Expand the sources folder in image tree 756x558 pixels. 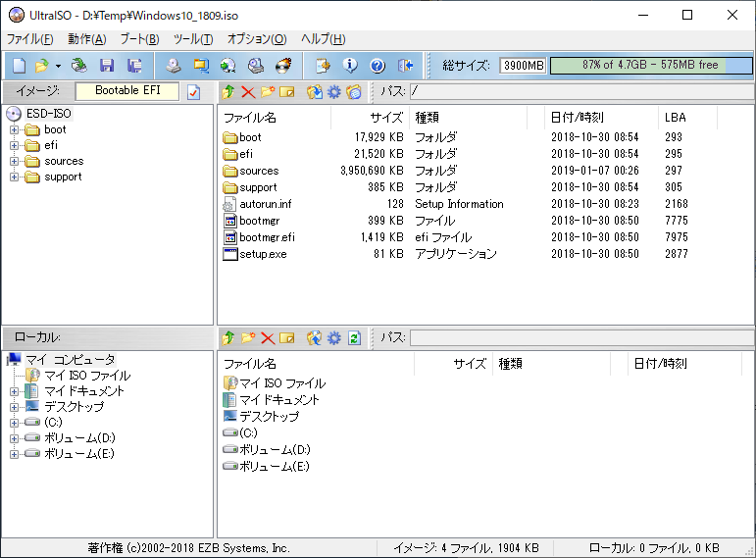(14, 162)
